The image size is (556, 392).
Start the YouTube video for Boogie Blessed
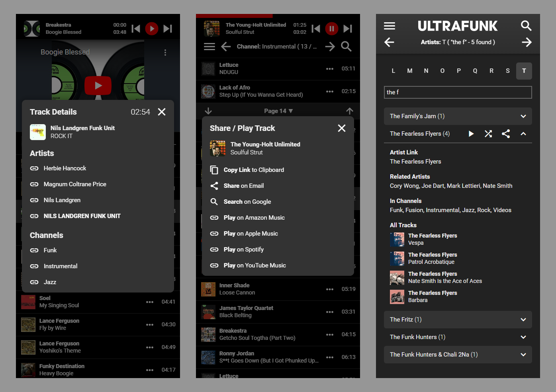[98, 86]
